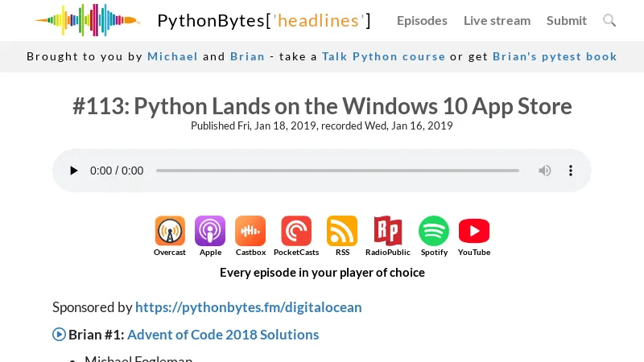Open the Live stream page
Screen dimensions: 644x362
click(x=497, y=20)
